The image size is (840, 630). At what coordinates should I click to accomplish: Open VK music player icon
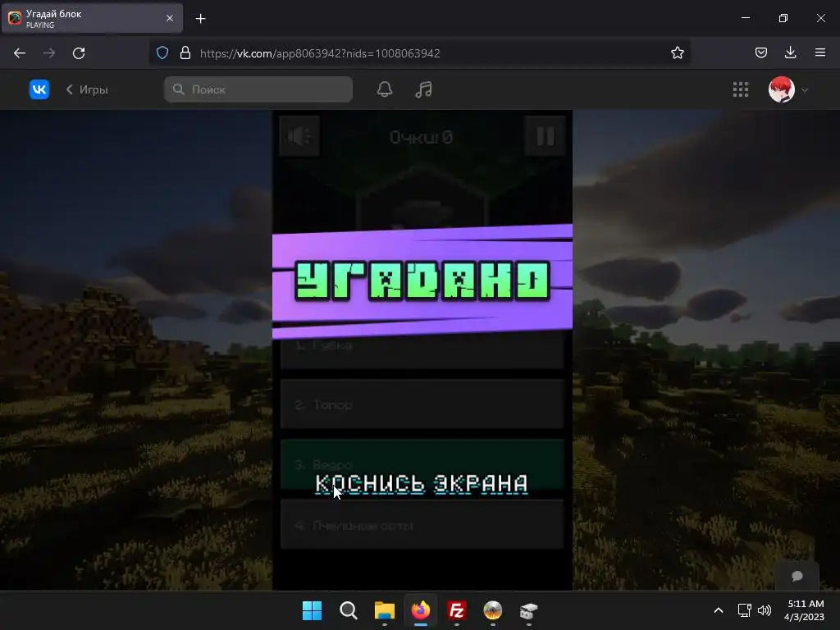(x=424, y=89)
